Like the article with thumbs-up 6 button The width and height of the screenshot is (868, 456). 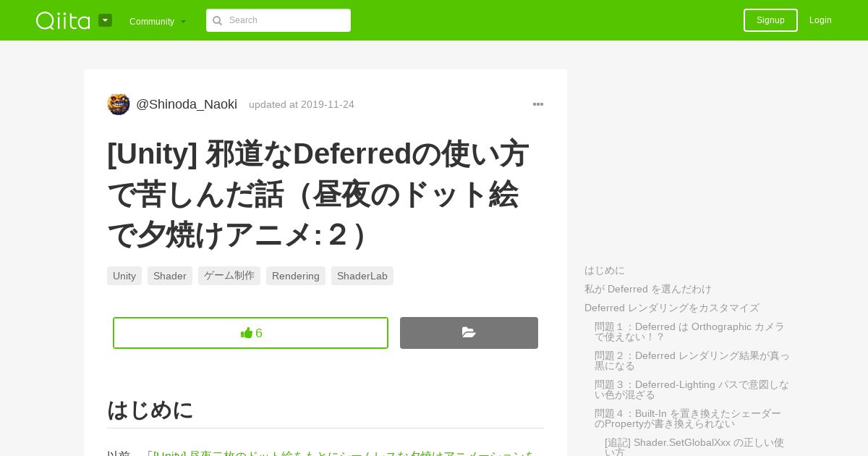tap(250, 333)
